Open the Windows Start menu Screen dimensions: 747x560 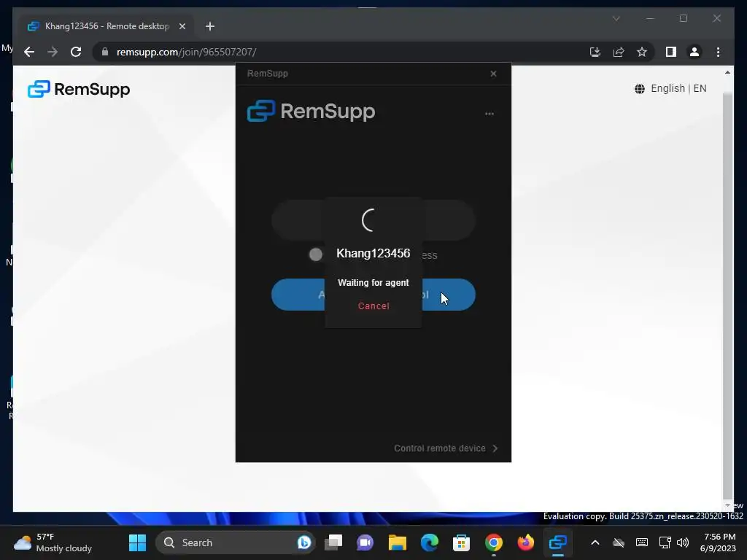(138, 542)
